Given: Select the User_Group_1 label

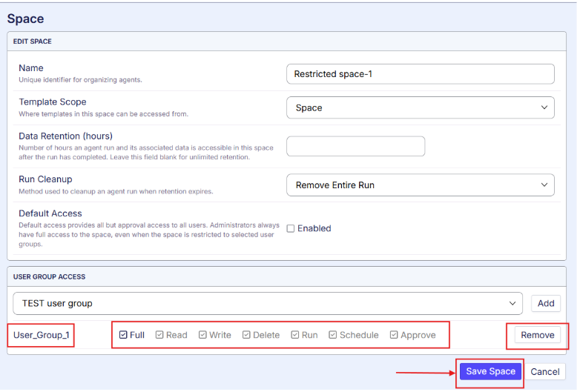Looking at the screenshot, I should (x=42, y=335).
